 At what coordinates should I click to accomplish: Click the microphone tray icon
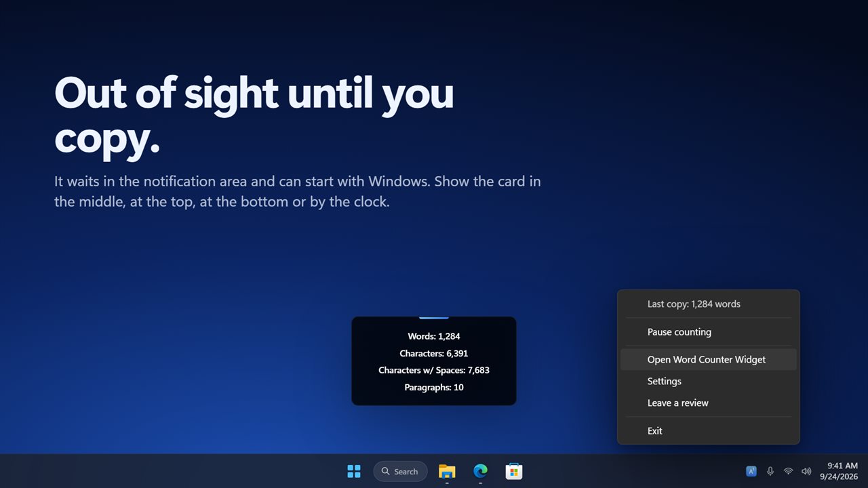(x=770, y=471)
